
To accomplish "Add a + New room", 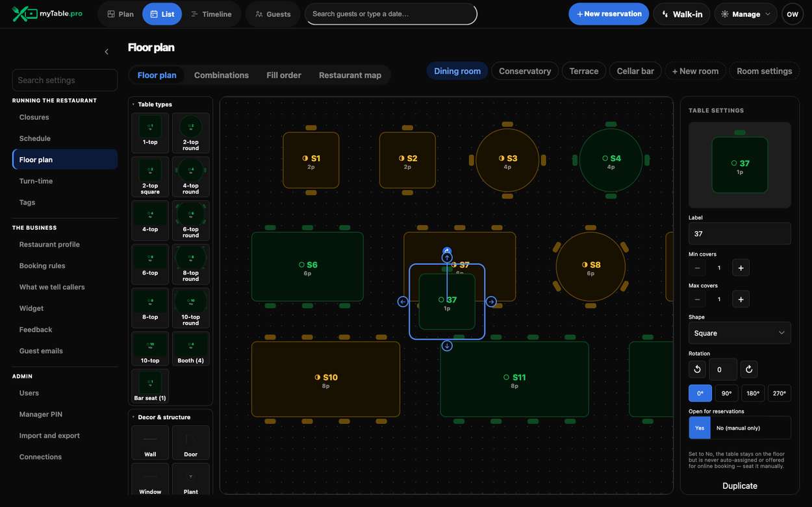I will click(695, 71).
